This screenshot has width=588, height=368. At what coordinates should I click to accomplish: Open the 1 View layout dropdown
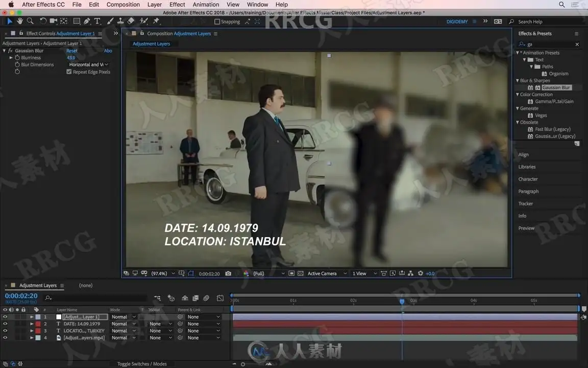[364, 273]
